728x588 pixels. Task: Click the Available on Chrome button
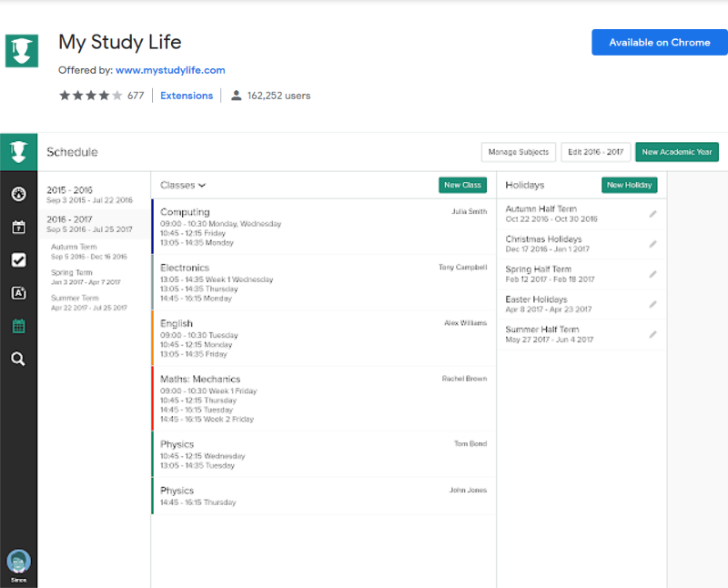point(659,43)
